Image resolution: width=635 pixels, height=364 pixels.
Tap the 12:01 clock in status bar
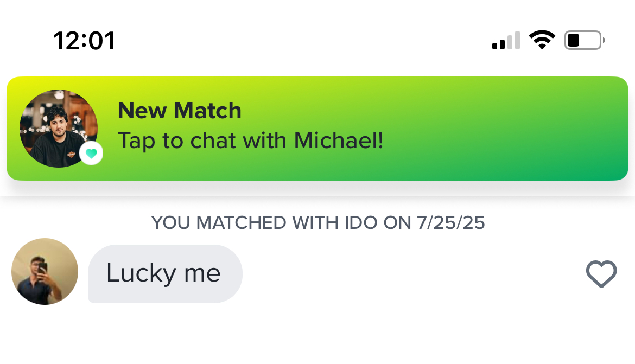84,41
